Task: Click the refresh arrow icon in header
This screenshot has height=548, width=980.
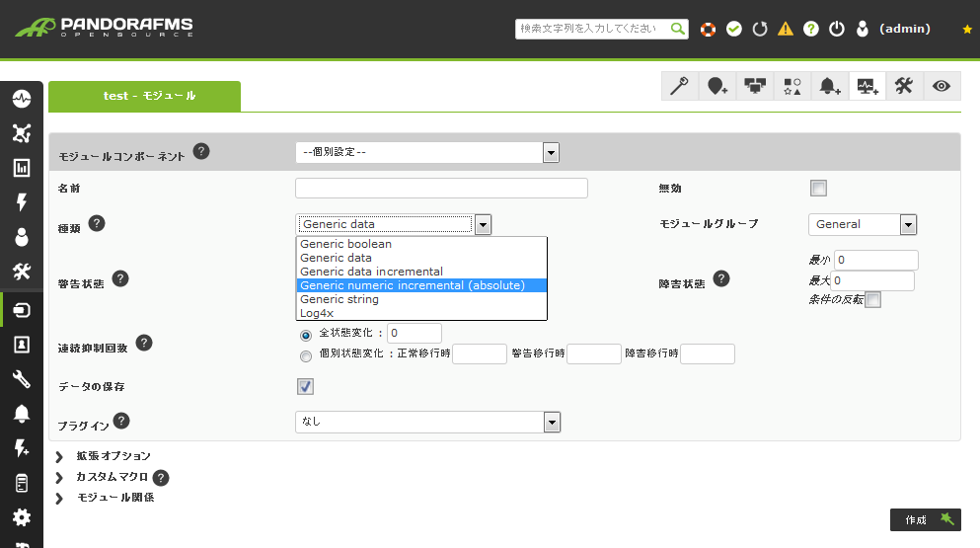Action: [x=760, y=29]
